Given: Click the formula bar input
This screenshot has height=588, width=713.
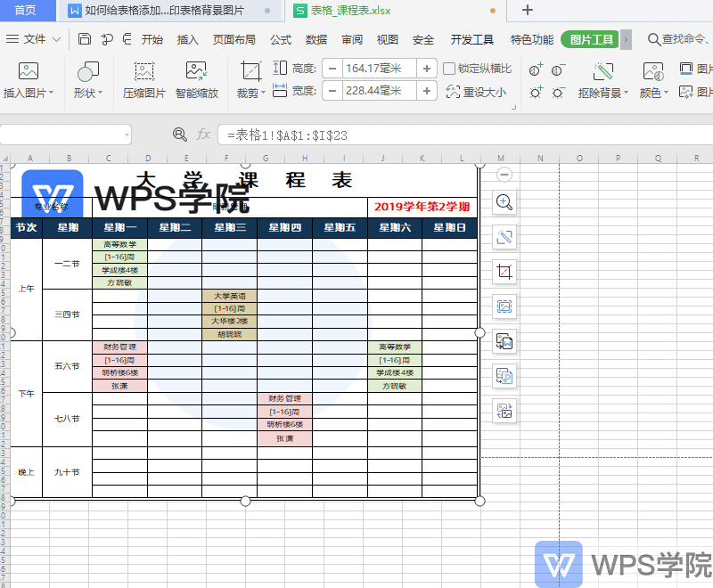Looking at the screenshot, I should (465, 135).
